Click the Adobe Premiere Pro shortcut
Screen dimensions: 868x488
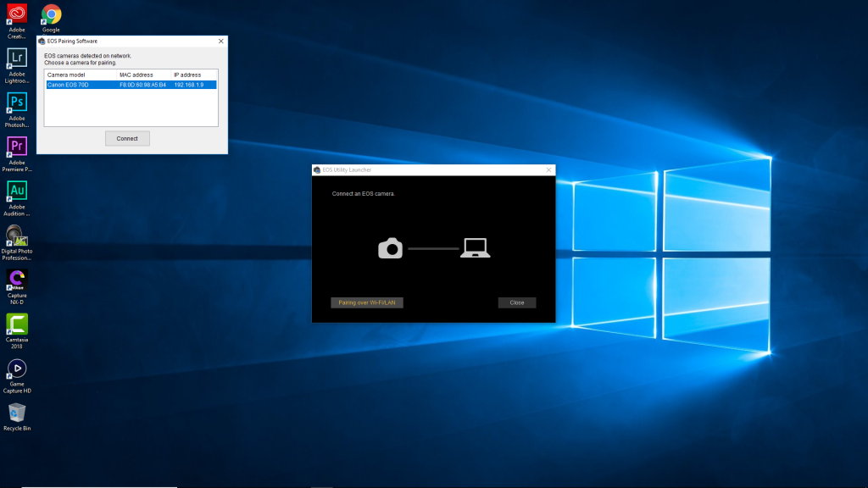(x=17, y=147)
